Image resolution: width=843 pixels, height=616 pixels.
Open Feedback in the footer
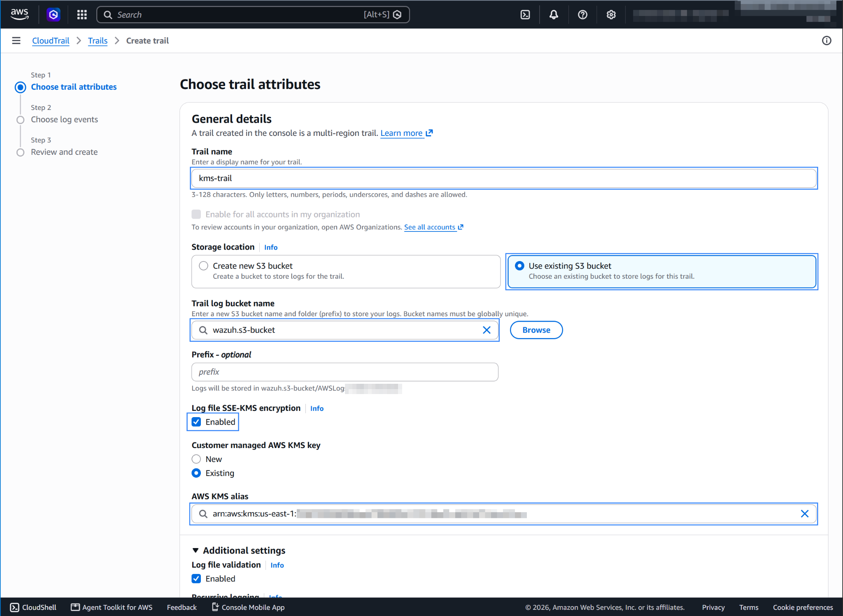click(x=182, y=607)
